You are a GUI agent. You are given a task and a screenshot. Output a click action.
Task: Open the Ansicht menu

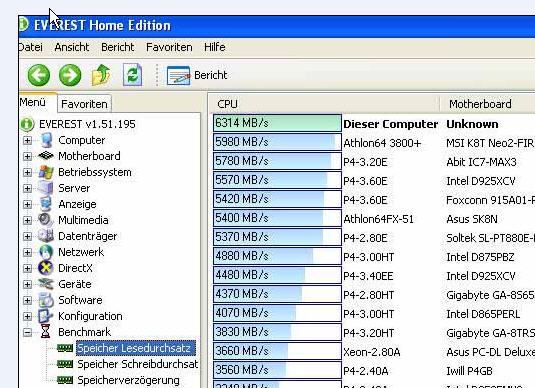point(72,47)
